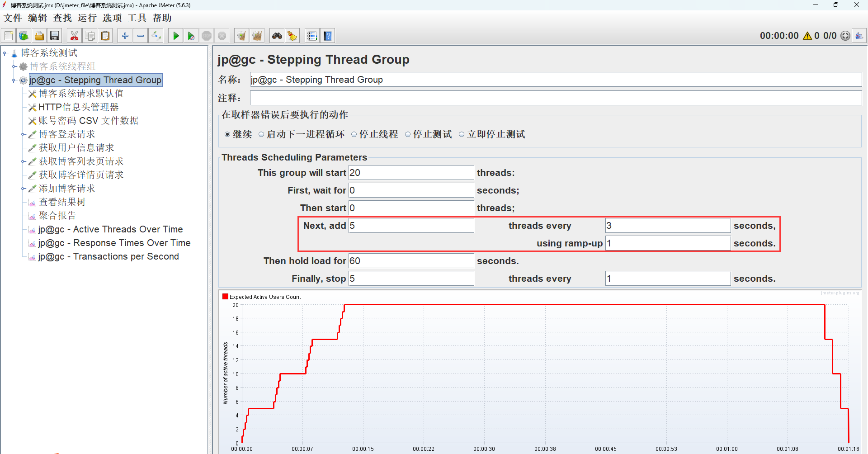Select HTTP信息头管理器 tree item
This screenshot has height=454, width=868.
(78, 107)
